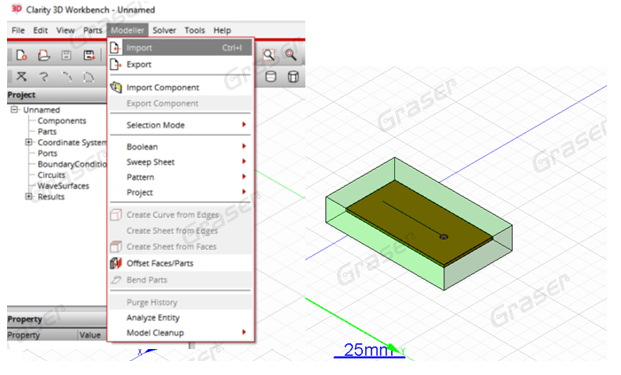The image size is (621, 375).
Task: Click the zoom fit magnifier icon
Action: (269, 55)
